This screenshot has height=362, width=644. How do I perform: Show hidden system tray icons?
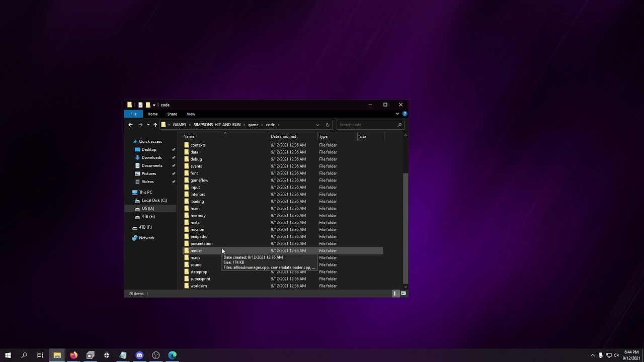[x=592, y=355]
